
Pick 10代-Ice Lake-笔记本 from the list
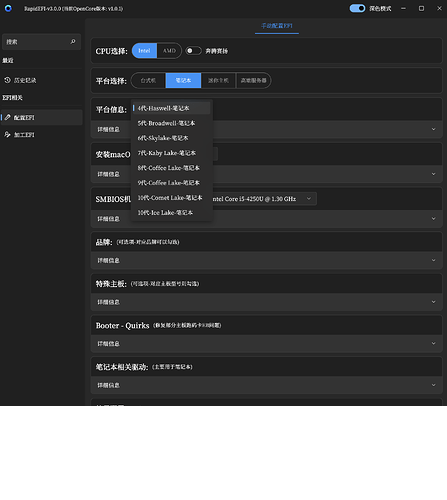click(172, 212)
